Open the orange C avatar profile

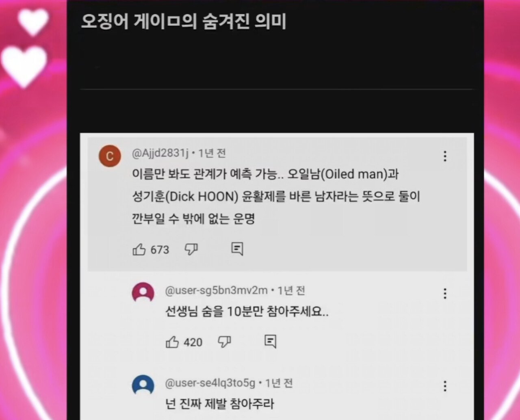110,156
